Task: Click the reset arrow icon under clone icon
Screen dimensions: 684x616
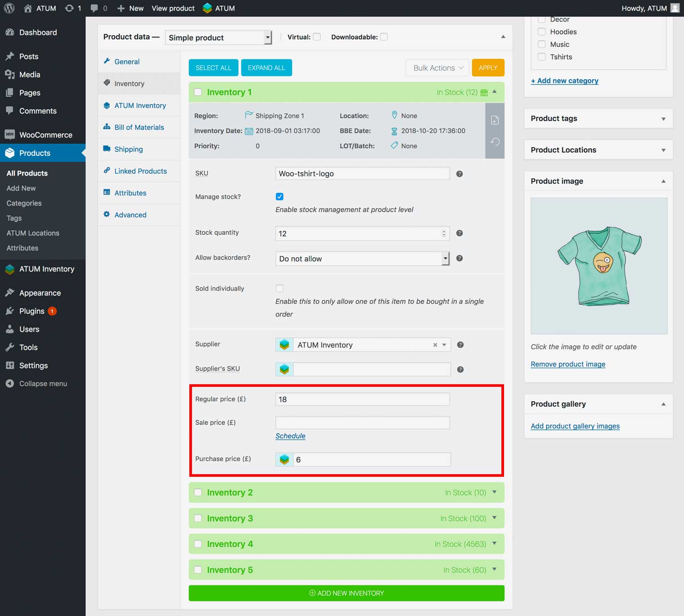Action: 495,142
